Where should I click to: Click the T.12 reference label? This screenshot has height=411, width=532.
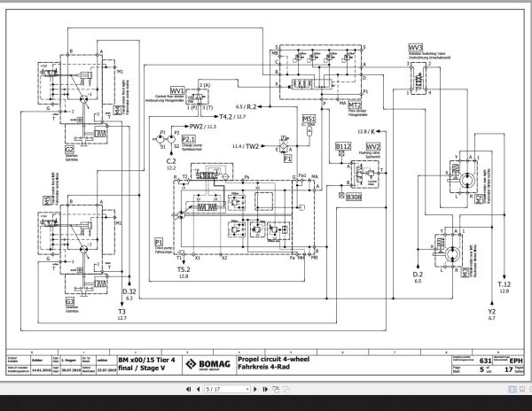[505, 284]
